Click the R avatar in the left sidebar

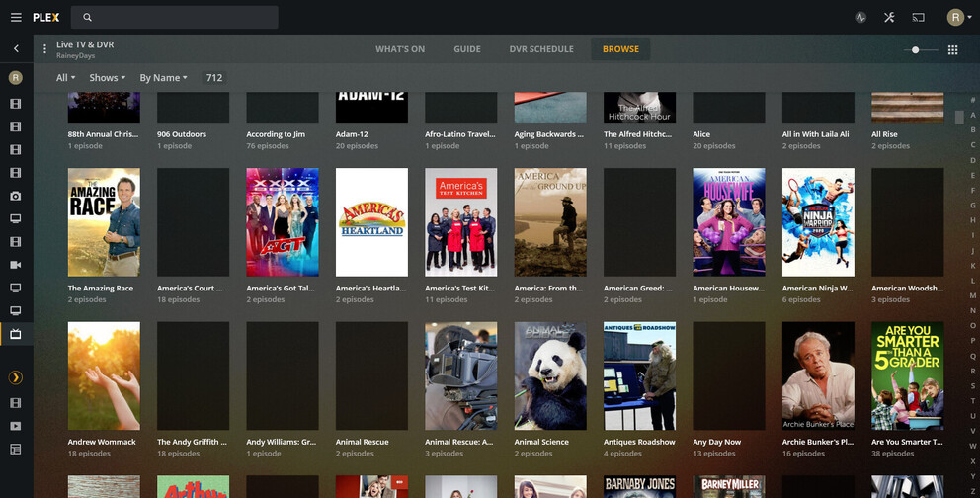16,78
